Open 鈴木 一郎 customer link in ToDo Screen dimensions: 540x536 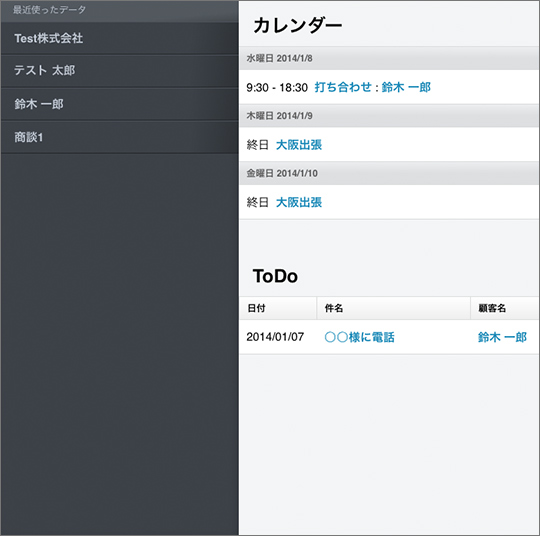502,337
